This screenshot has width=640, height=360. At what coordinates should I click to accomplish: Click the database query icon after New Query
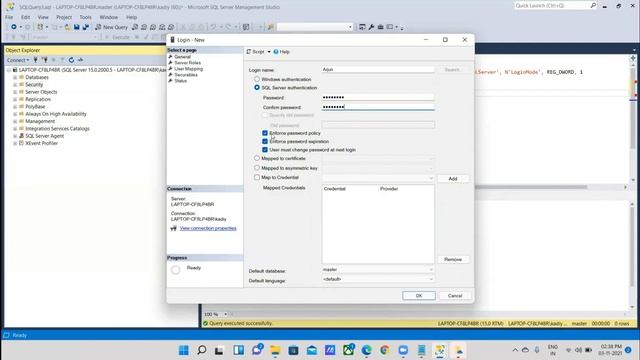tap(135, 27)
